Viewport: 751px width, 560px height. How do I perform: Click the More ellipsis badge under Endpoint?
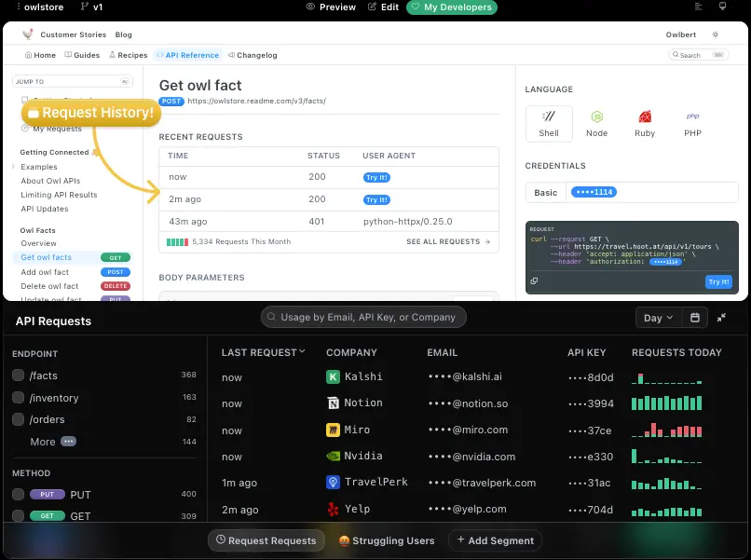pos(69,441)
